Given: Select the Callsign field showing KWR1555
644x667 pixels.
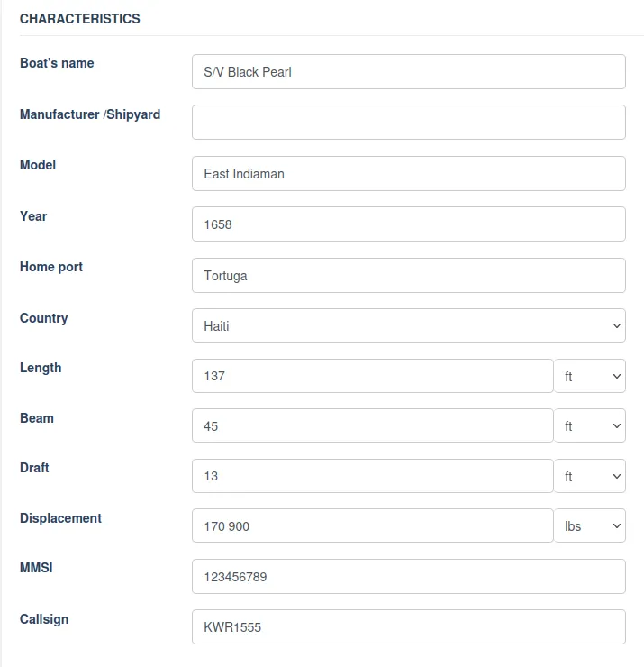Looking at the screenshot, I should pos(409,627).
